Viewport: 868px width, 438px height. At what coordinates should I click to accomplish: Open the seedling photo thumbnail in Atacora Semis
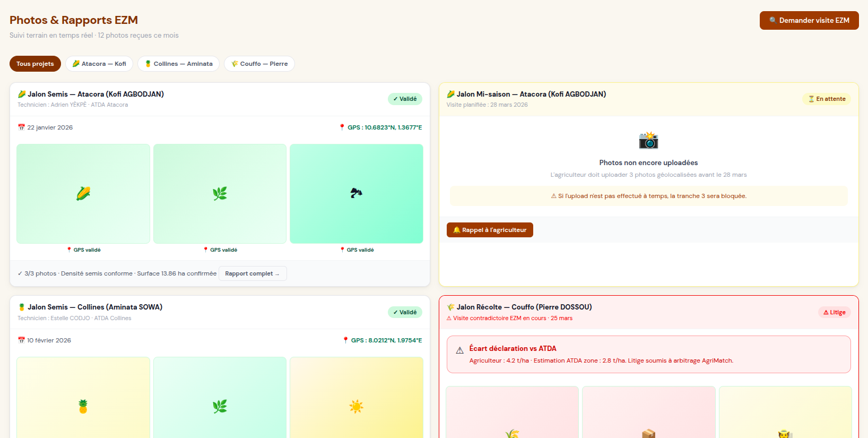coord(220,194)
